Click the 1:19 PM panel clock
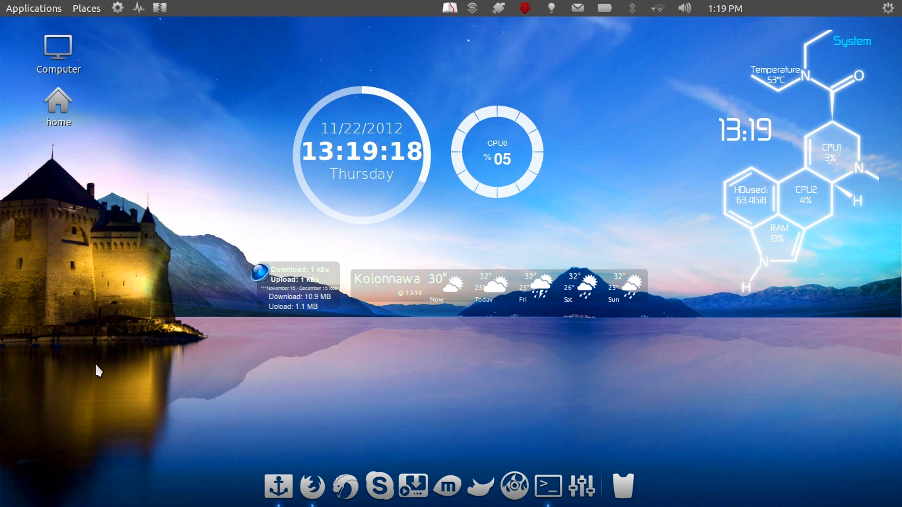Image resolution: width=902 pixels, height=507 pixels. coord(725,9)
